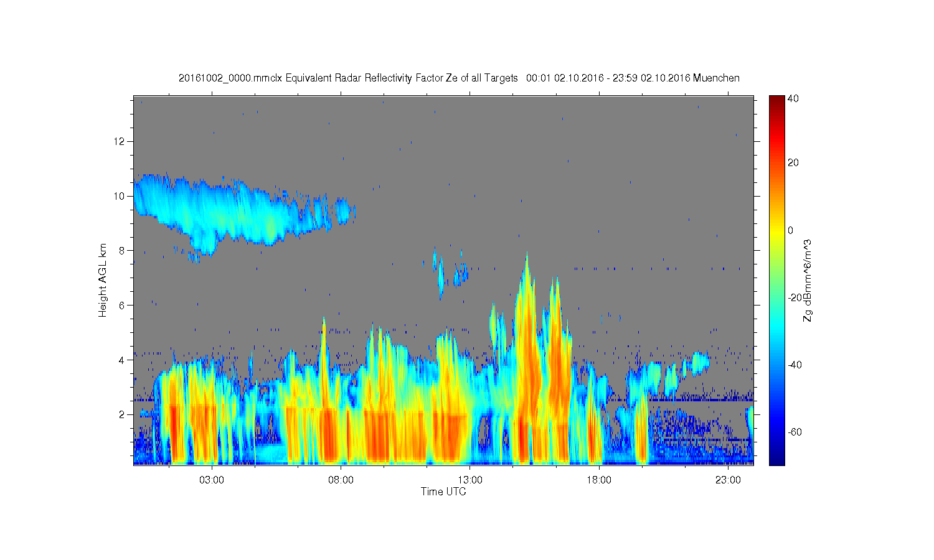Click the colorbar label 20
Image resolution: width=934 pixels, height=560 pixels.
click(793, 163)
